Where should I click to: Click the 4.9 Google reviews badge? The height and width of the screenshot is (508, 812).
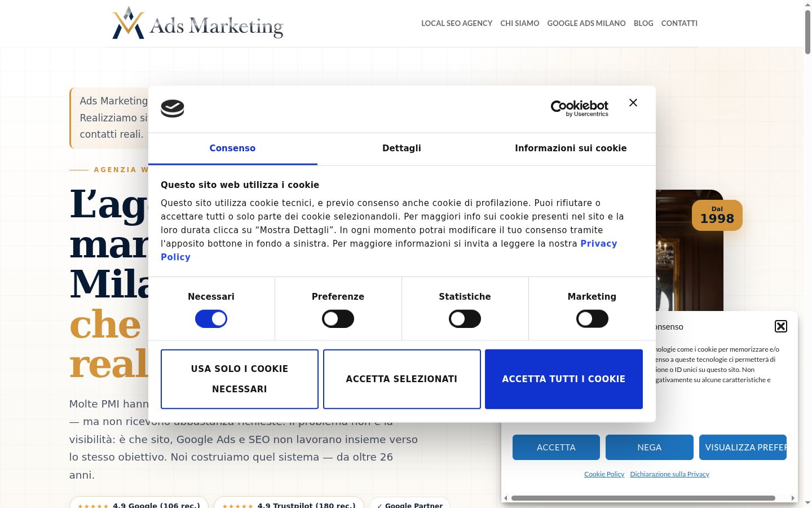coord(139,503)
